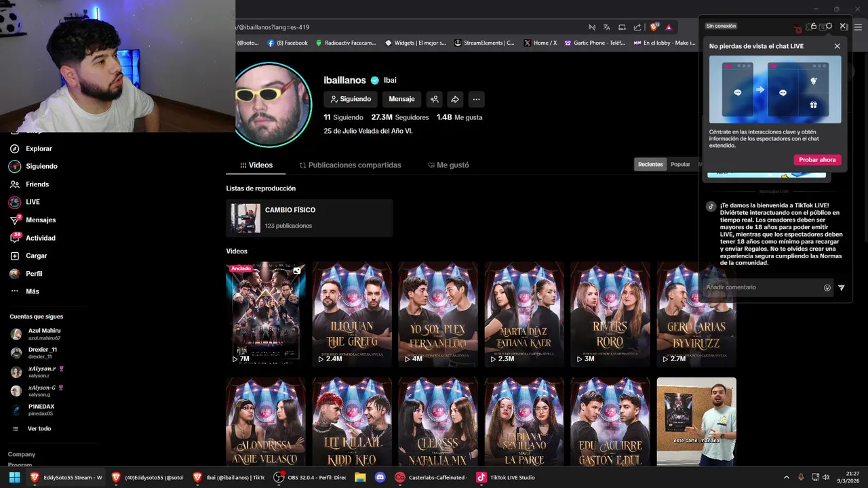This screenshot has height=488, width=868.
Task: Go to Friends in the sidebar
Action: click(x=29, y=184)
